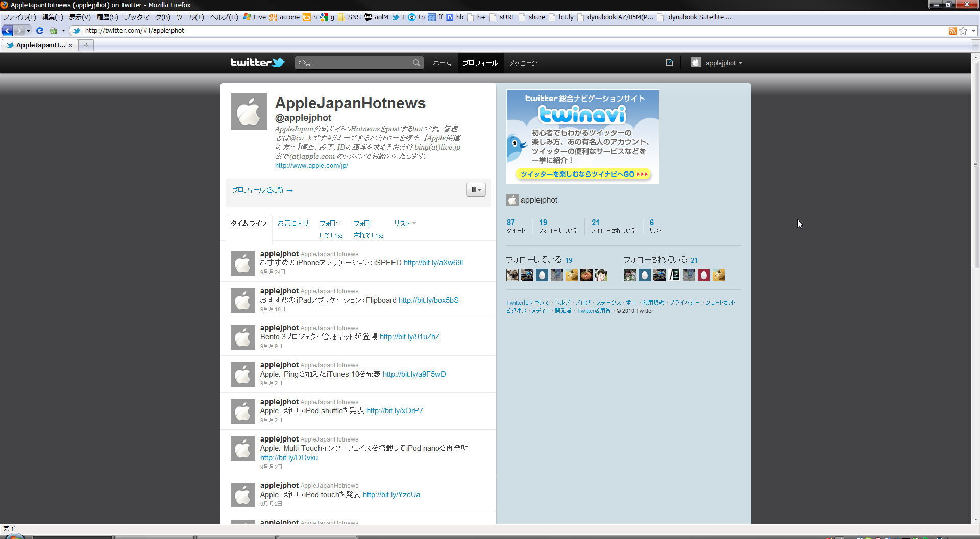
Task: Open the ファイル(F) menu
Action: pos(19,17)
